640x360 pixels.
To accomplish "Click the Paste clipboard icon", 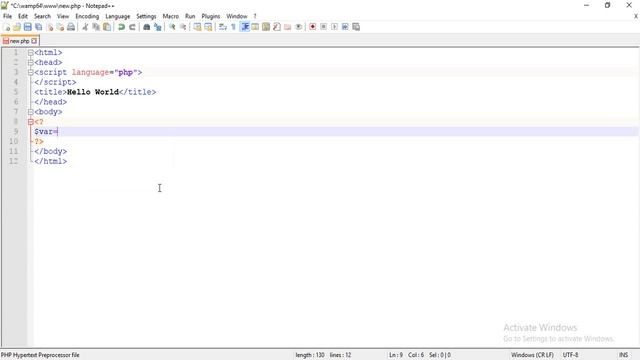I will 107,27.
